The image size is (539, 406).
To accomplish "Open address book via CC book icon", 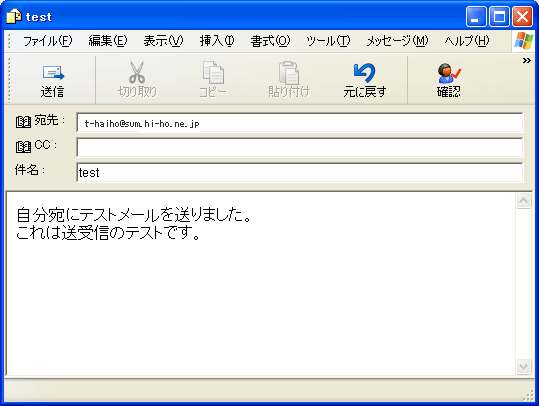I will pyautogui.click(x=23, y=147).
